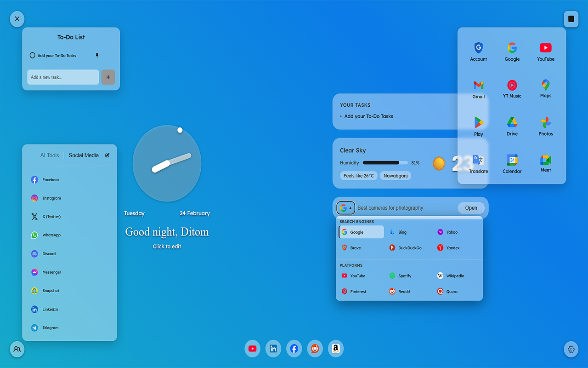Screen dimensions: 588x368
Task: Edit the Social Media shortcuts list
Action: pyautogui.click(x=107, y=155)
